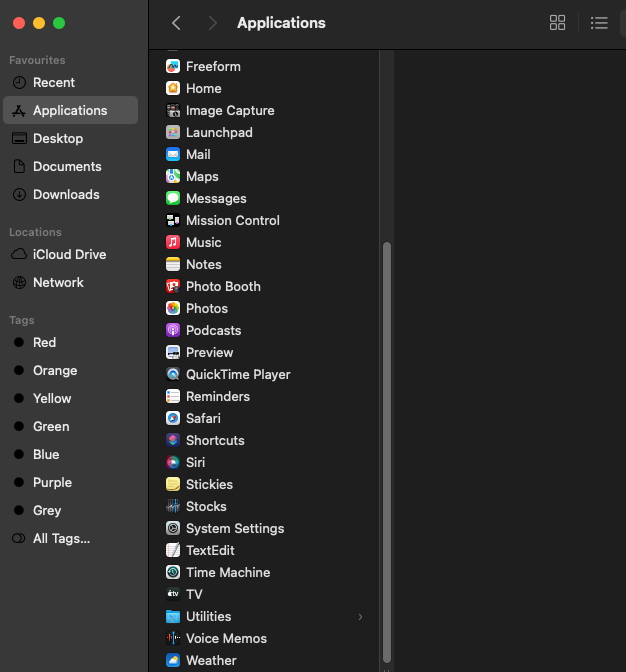Open Network location in sidebar
The height and width of the screenshot is (672, 626).
click(x=70, y=282)
